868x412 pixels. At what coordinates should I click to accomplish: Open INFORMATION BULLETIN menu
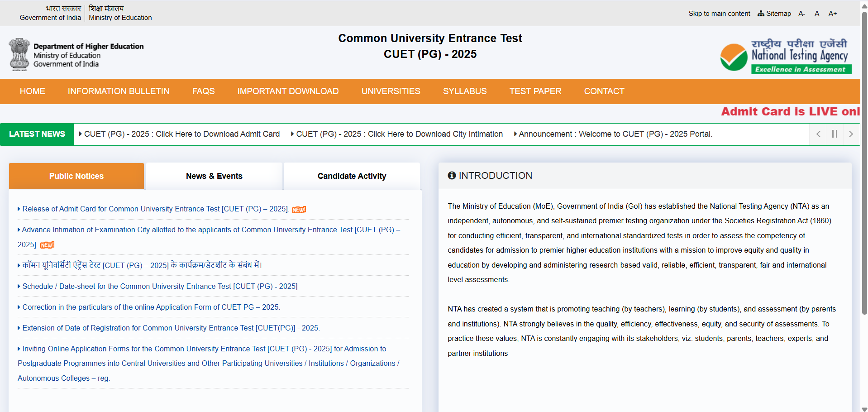119,91
